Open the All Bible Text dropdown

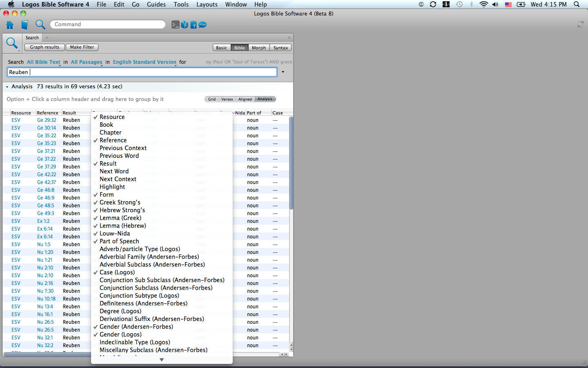pos(44,62)
